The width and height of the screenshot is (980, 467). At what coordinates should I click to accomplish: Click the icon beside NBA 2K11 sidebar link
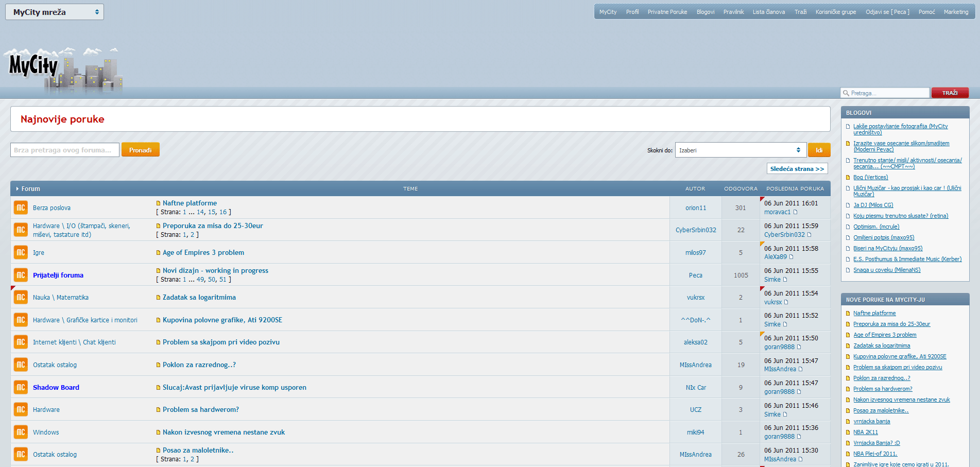[x=848, y=433]
